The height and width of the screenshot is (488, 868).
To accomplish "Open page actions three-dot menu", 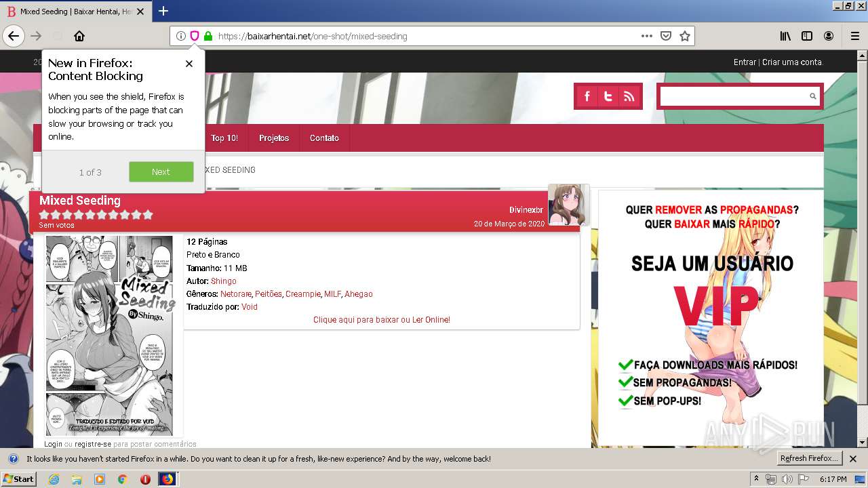I will [x=647, y=36].
